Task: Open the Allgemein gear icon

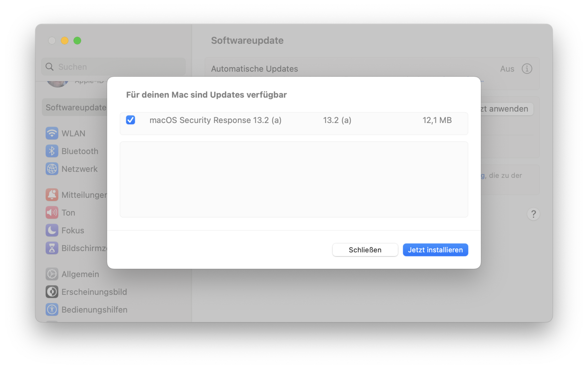Action: tap(52, 274)
